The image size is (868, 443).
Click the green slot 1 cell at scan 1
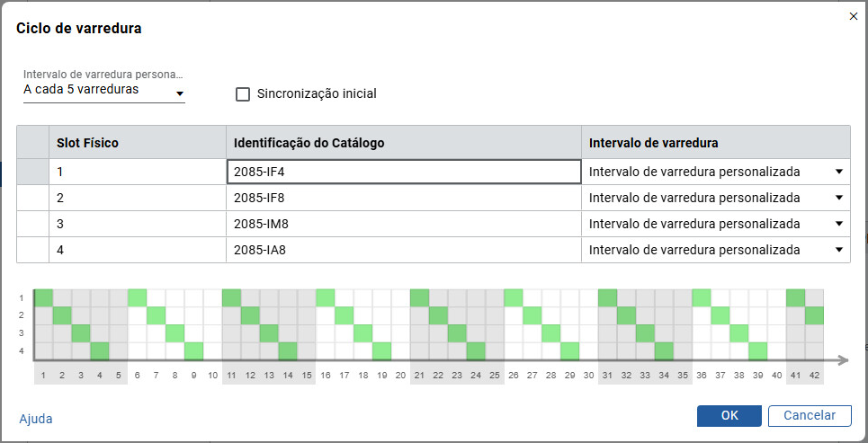43,297
